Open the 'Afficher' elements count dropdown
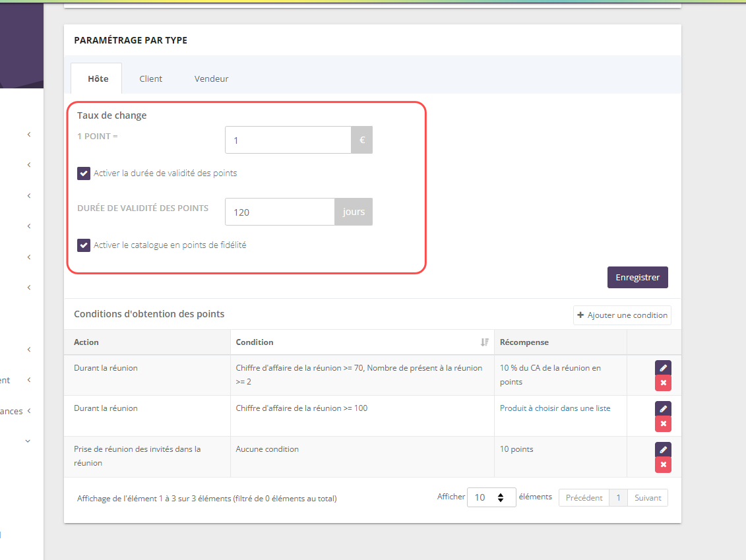This screenshot has height=560, width=746. pyautogui.click(x=491, y=497)
